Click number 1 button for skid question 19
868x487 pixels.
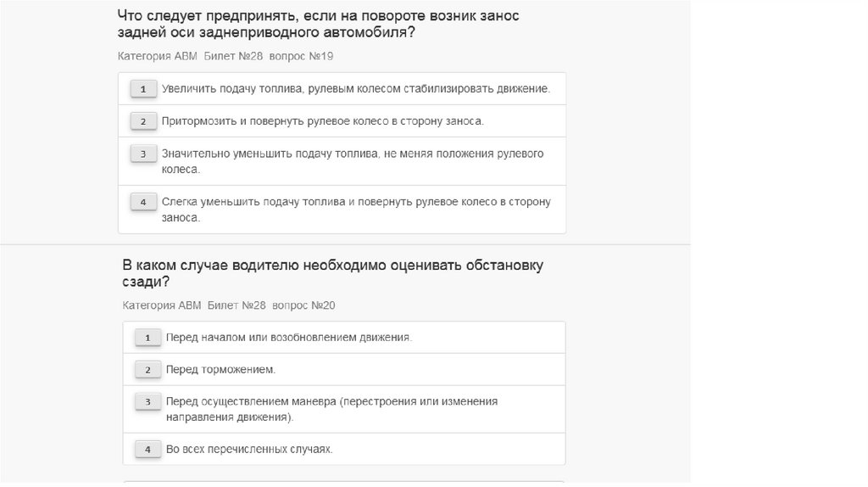(143, 89)
